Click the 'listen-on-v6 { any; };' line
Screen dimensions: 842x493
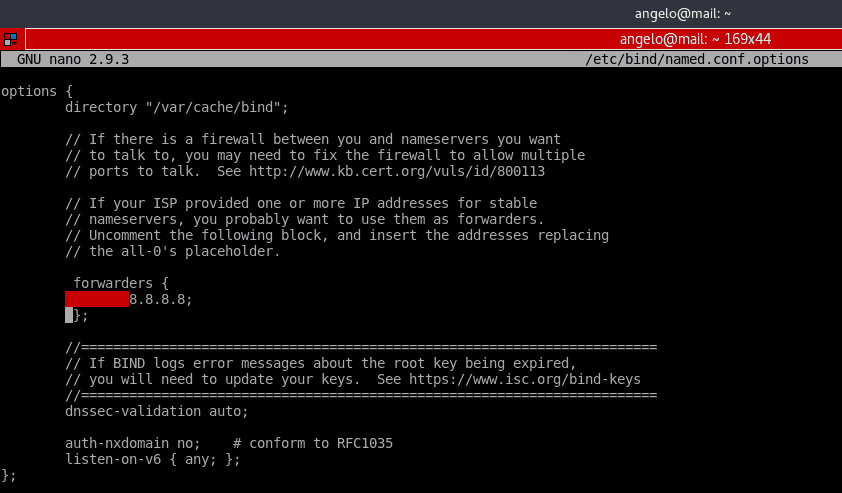pyautogui.click(x=153, y=459)
